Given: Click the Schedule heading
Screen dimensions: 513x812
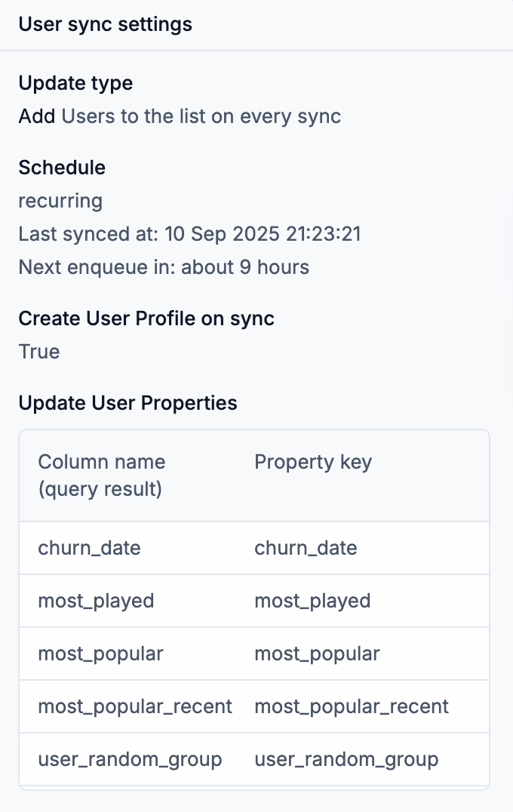Looking at the screenshot, I should pyautogui.click(x=62, y=168).
